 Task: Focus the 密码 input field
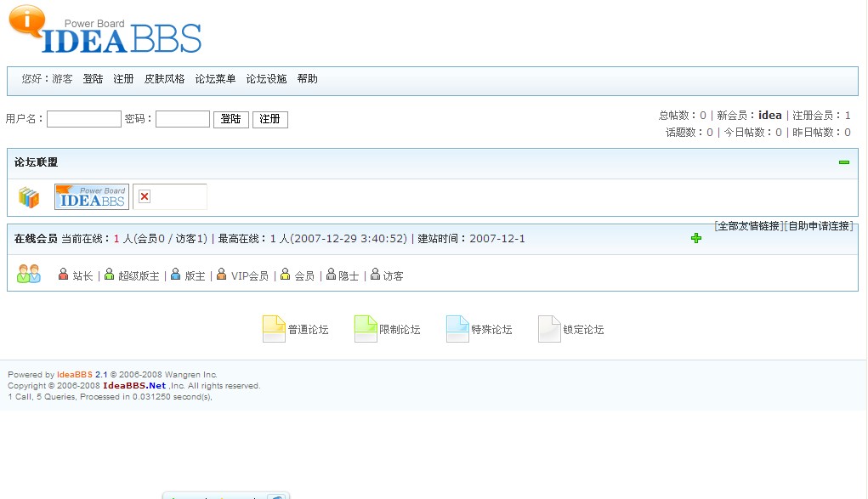[182, 119]
